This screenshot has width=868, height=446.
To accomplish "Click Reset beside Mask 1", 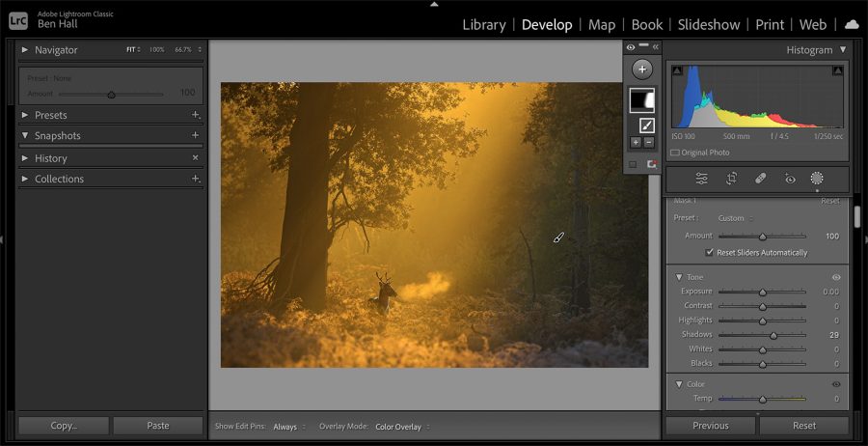I will (x=829, y=201).
